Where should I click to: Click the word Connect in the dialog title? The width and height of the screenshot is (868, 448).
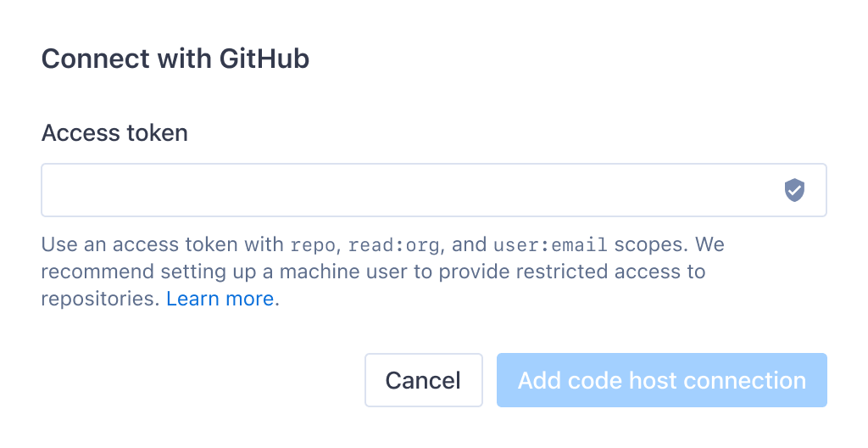[x=96, y=59]
